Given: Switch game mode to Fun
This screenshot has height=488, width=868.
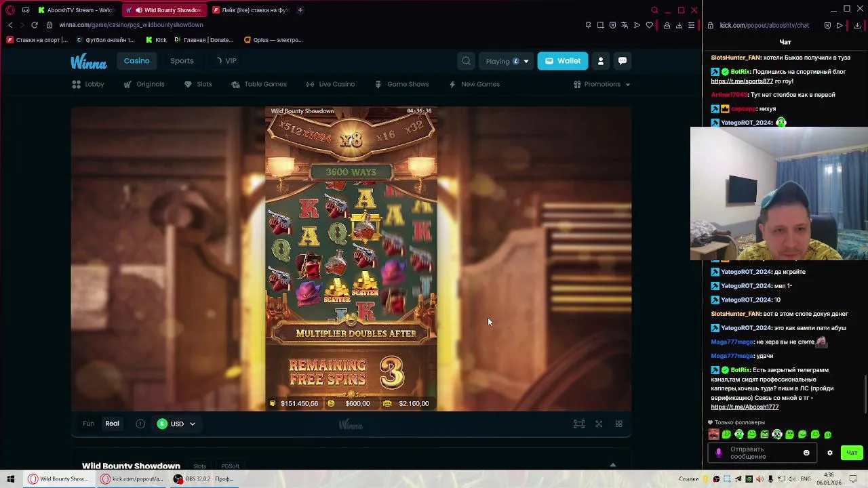Looking at the screenshot, I should tap(89, 424).
